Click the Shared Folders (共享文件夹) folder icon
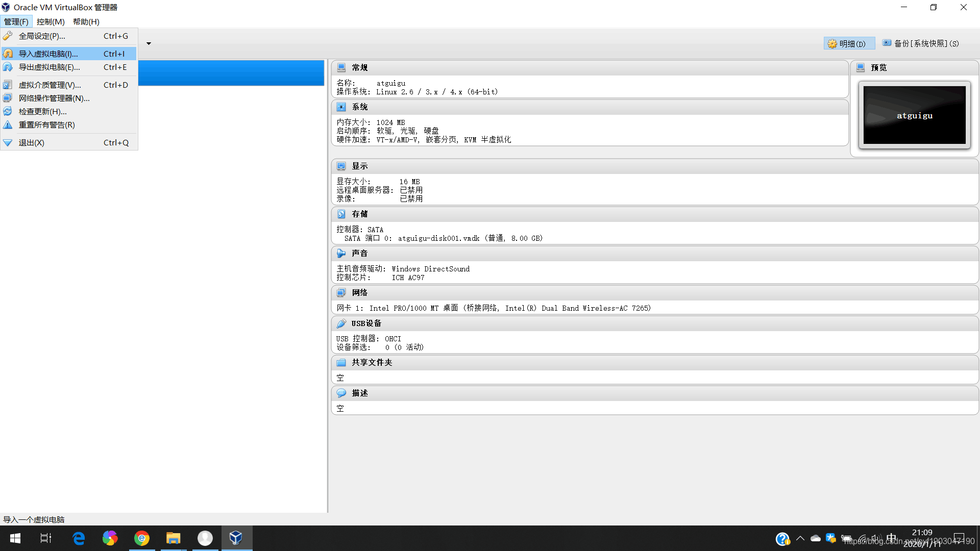Screen dimensions: 980x551 click(341, 362)
